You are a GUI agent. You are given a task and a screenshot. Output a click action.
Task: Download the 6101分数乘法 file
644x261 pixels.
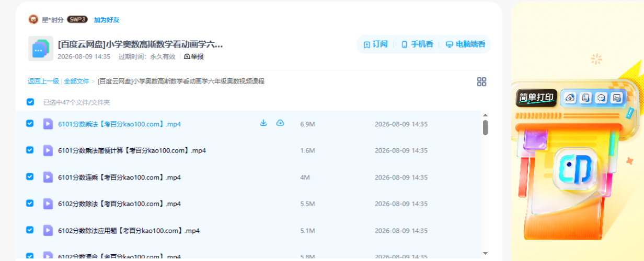(263, 123)
